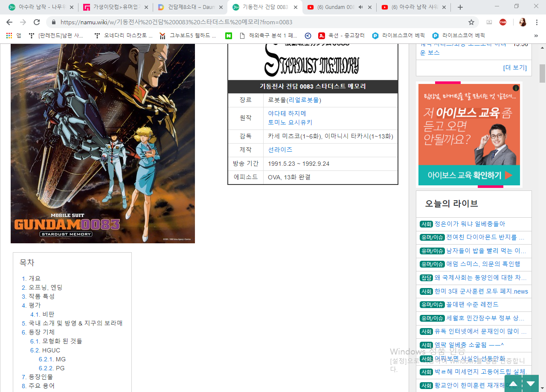Jump to page top with the teal up arrow
The image size is (546, 392).
[514, 383]
